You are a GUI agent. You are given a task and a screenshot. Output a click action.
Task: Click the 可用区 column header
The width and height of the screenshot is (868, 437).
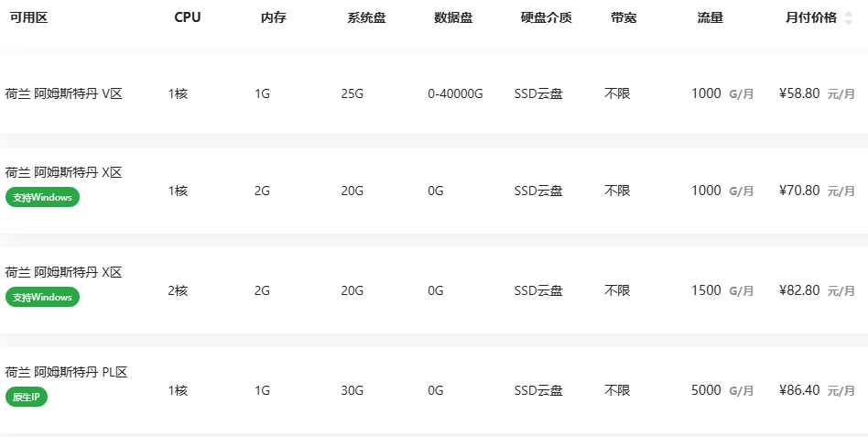(x=28, y=17)
